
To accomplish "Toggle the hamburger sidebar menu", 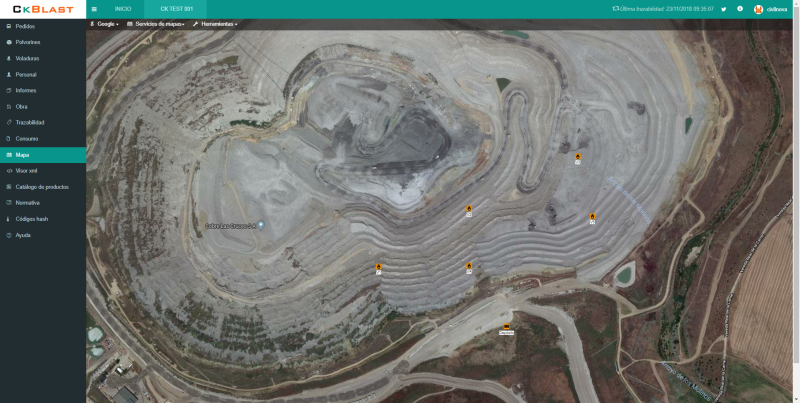I will pyautogui.click(x=94, y=8).
